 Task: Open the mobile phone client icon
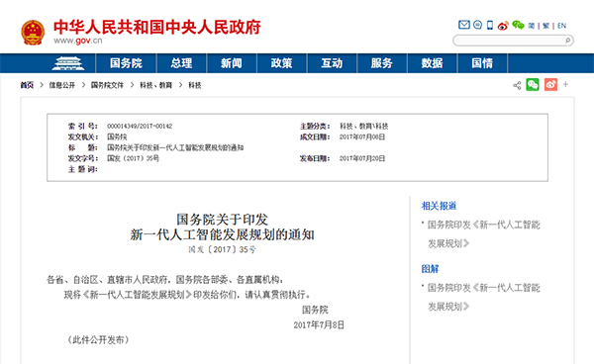coord(490,26)
